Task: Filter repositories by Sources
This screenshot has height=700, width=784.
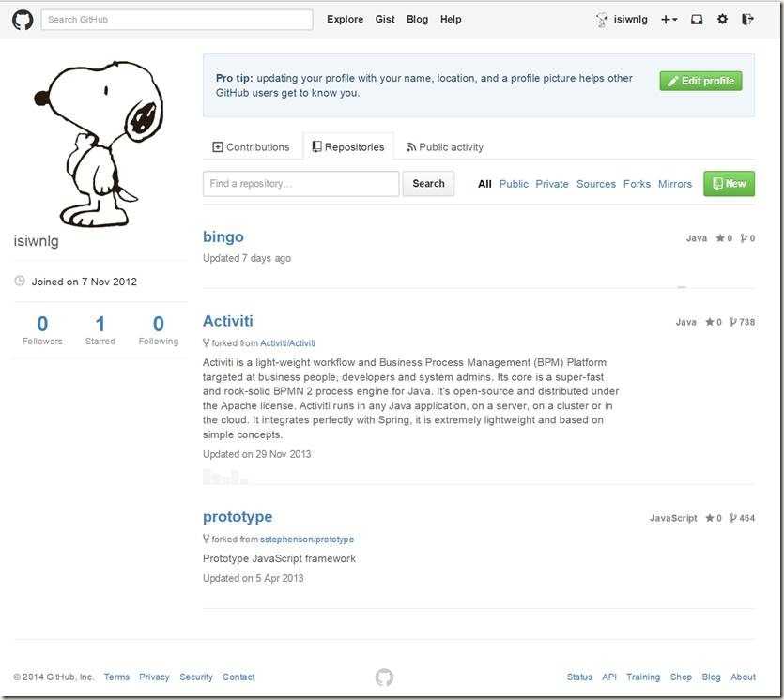Action: (596, 184)
